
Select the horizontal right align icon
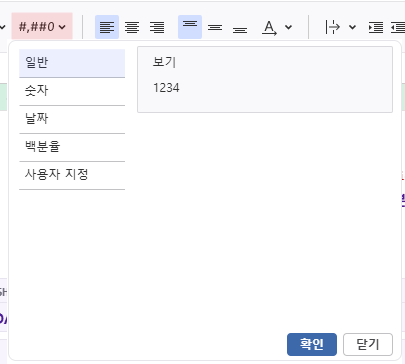[x=157, y=27]
